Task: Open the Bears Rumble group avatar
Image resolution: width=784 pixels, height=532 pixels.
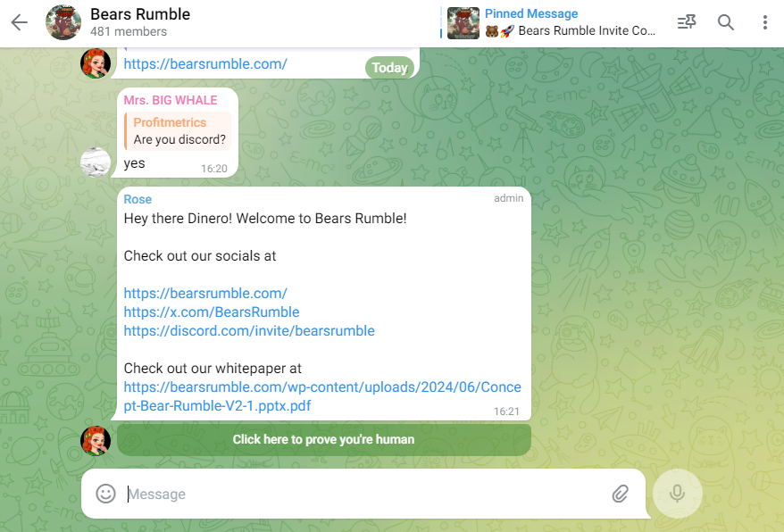Action: (x=63, y=22)
